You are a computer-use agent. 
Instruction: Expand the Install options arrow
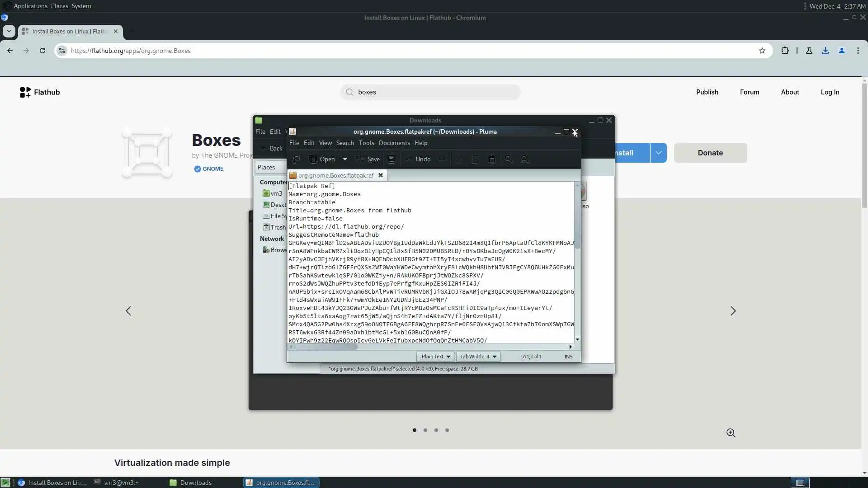[x=658, y=153]
